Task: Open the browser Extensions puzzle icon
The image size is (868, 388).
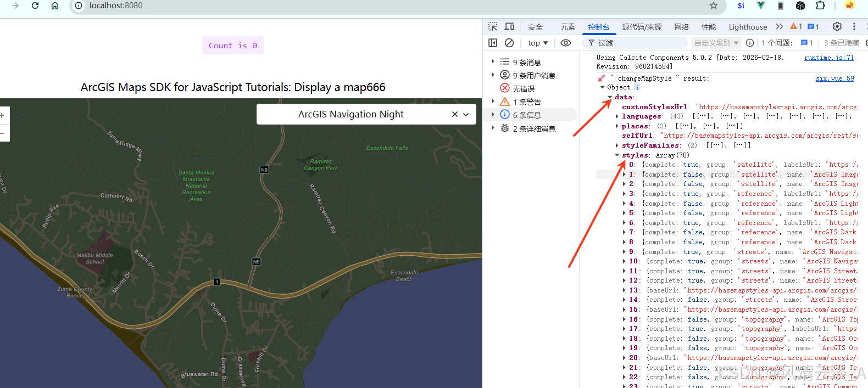Action: 820,5
